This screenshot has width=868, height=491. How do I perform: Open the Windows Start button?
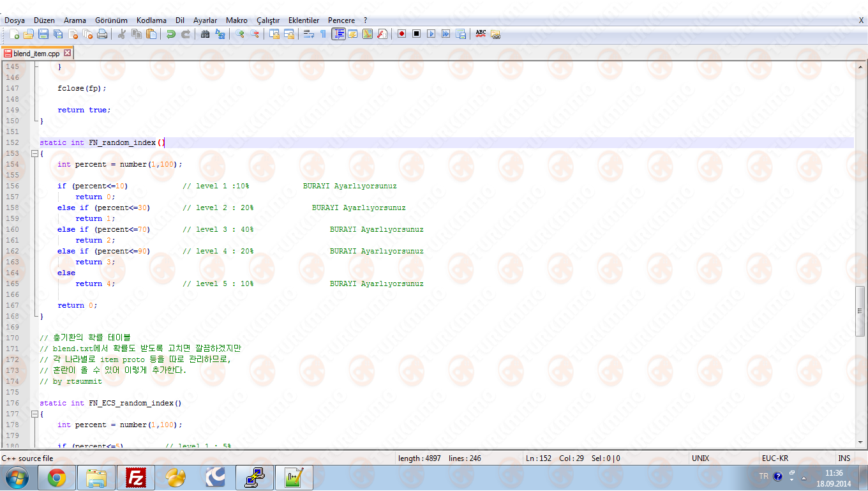tap(17, 477)
